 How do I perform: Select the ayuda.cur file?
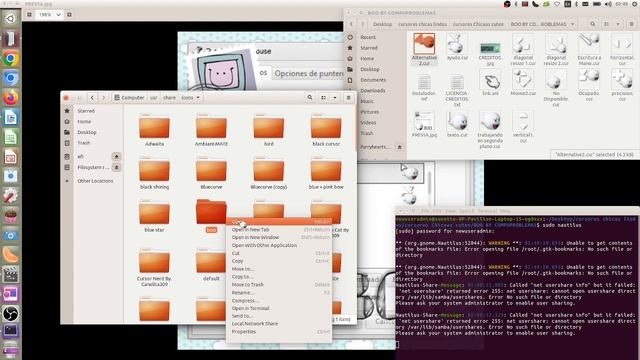click(457, 47)
